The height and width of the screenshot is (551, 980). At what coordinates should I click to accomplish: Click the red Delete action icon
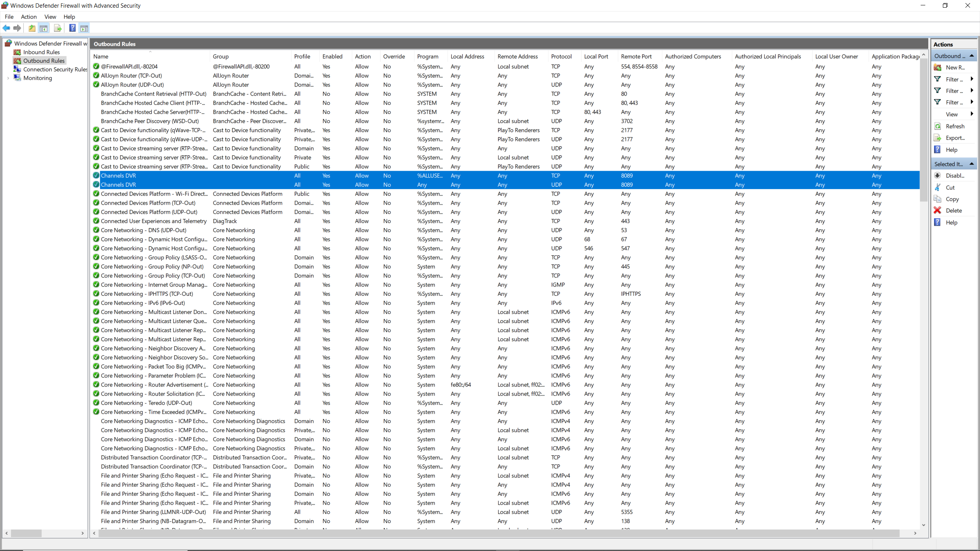tap(938, 210)
